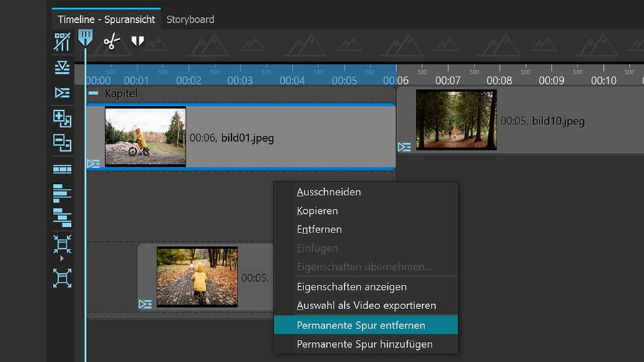Click the split marker icon beside scissors
Screen dimensions: 644x362
point(137,41)
